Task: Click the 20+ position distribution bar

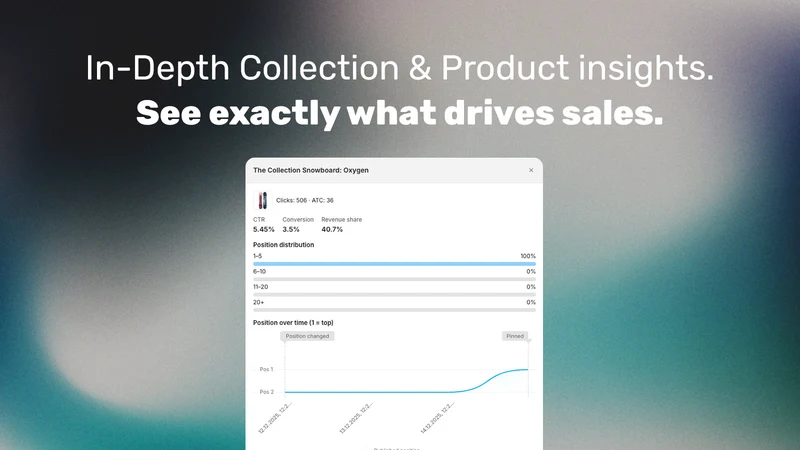Action: click(x=394, y=310)
